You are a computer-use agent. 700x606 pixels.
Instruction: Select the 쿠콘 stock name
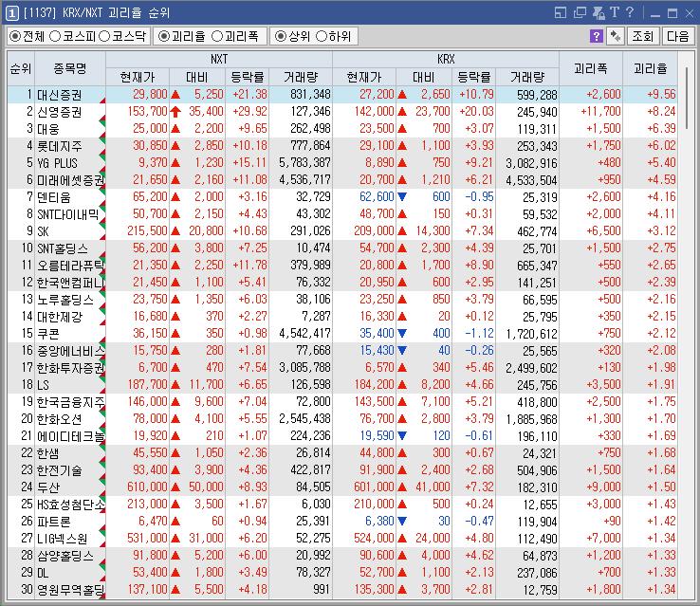pyautogui.click(x=47, y=334)
